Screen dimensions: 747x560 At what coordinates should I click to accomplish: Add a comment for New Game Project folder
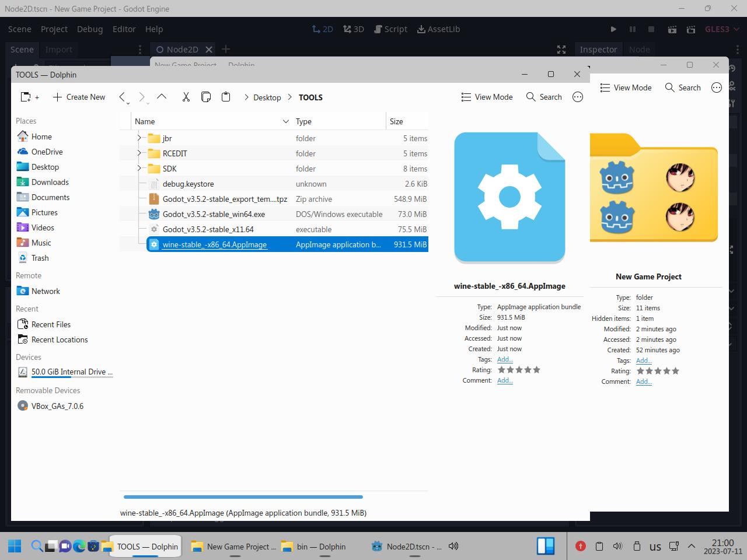(644, 381)
